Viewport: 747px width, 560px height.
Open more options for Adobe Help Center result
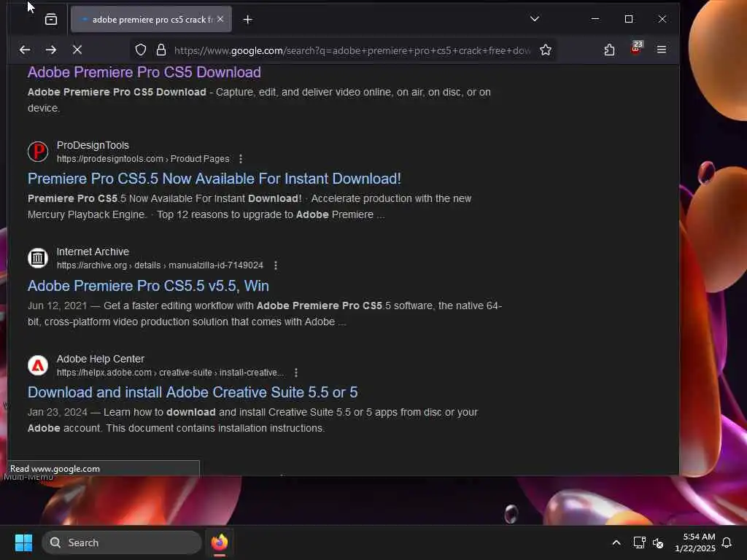[296, 373]
